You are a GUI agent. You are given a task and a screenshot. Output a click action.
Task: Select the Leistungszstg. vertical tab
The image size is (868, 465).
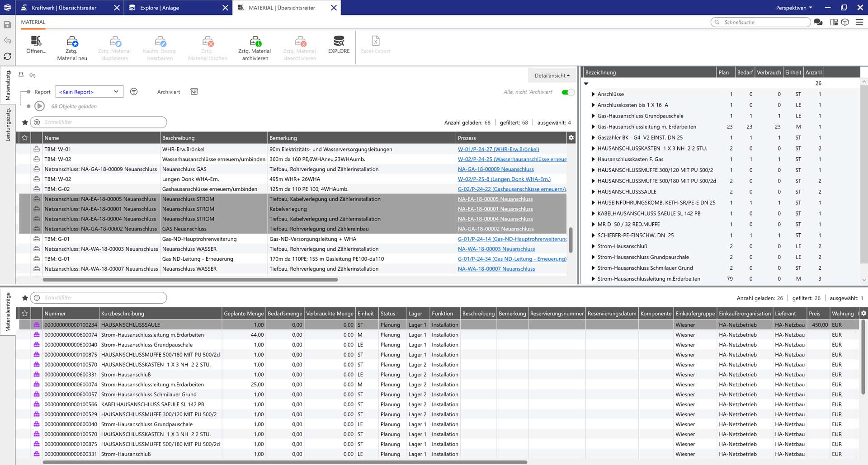point(8,125)
